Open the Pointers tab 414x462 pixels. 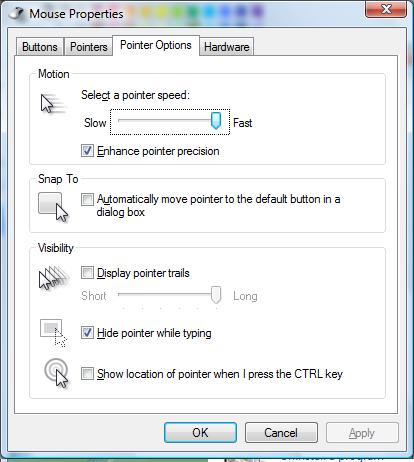pos(89,47)
